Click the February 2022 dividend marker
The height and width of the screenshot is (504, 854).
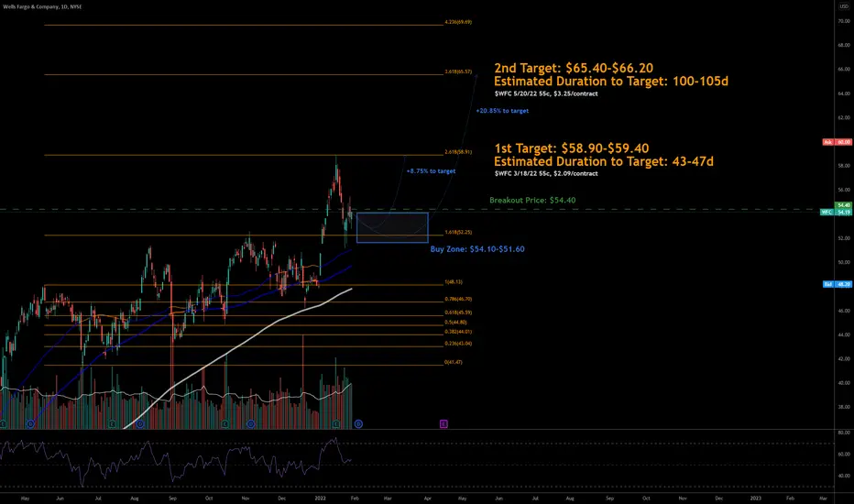(x=358, y=424)
